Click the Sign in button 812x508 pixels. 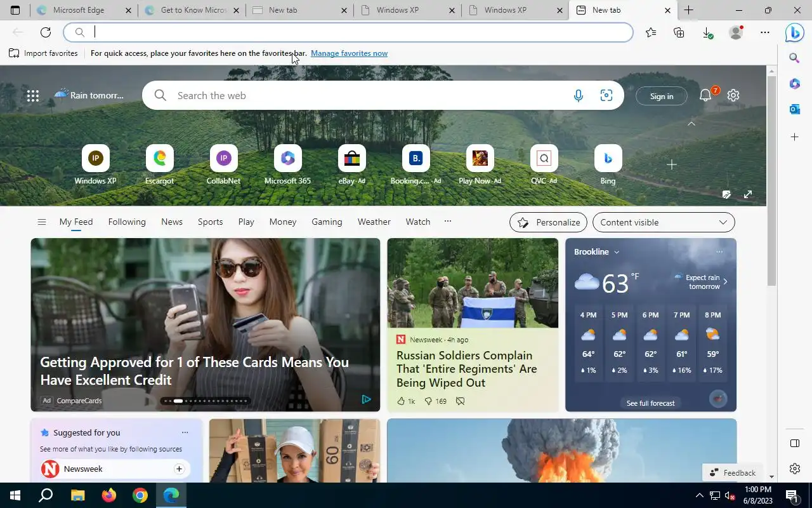tap(662, 96)
